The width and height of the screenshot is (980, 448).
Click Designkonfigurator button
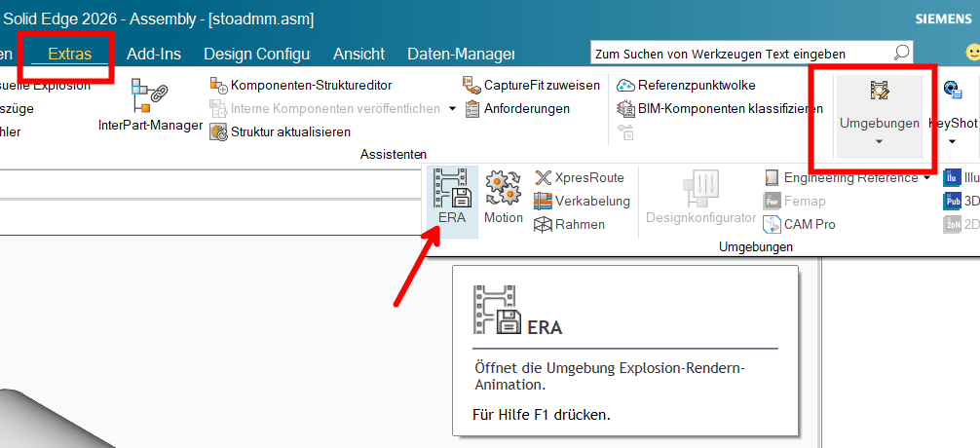click(x=700, y=197)
